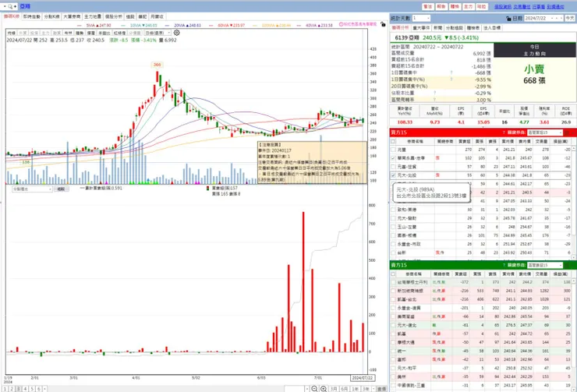Click the 元大-和平 row name in seller table
577x392 pixels.
pyautogui.click(x=407, y=368)
